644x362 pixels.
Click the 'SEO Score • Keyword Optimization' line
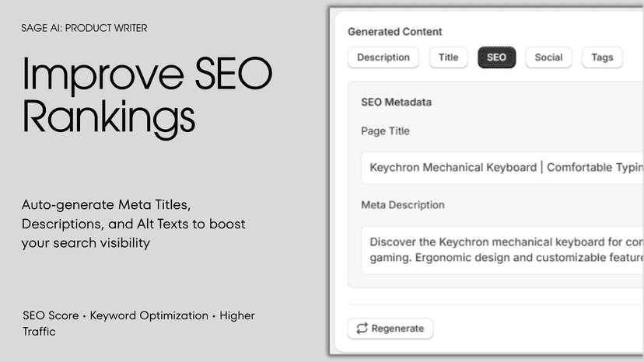tap(138, 323)
